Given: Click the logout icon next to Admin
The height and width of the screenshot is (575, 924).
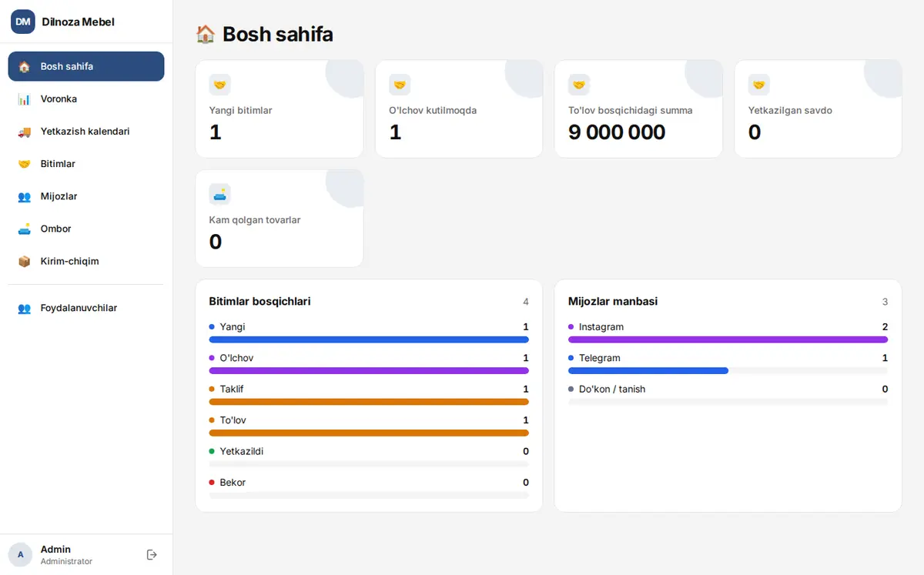Looking at the screenshot, I should [152, 554].
